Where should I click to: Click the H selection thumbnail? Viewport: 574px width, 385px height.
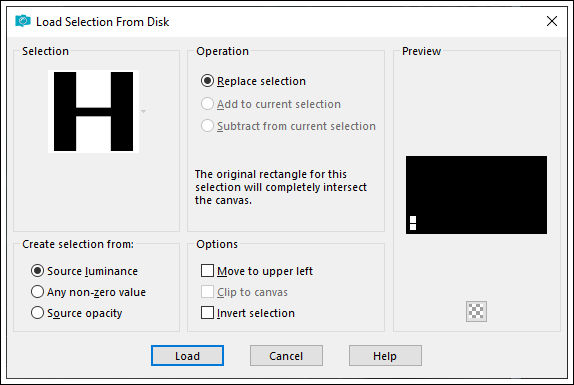click(94, 111)
